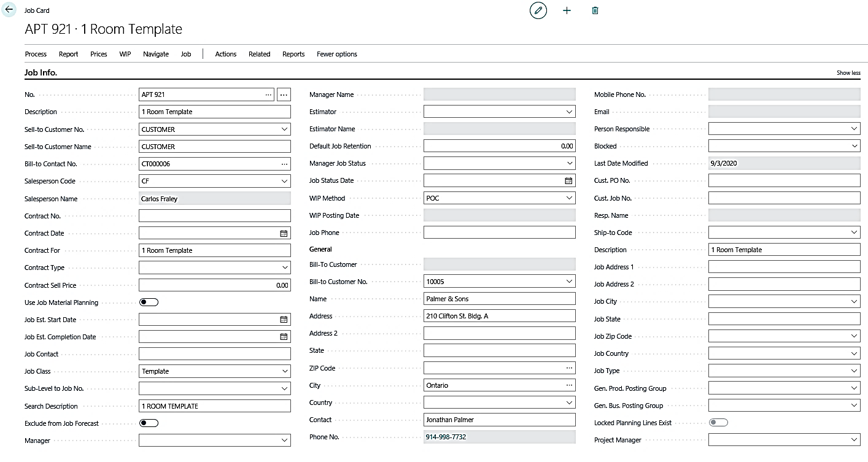Expand the WIP Method dropdown
868x462 pixels.
(x=569, y=198)
